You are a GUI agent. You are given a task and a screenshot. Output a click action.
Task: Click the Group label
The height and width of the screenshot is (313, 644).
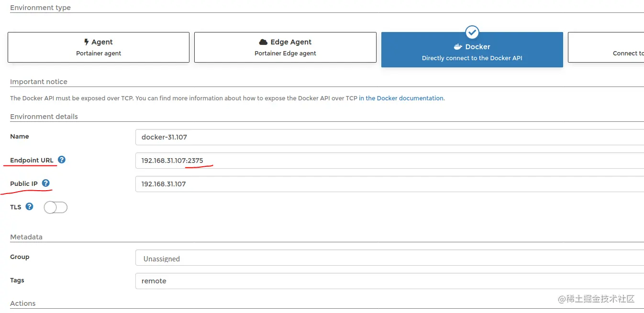(20, 257)
